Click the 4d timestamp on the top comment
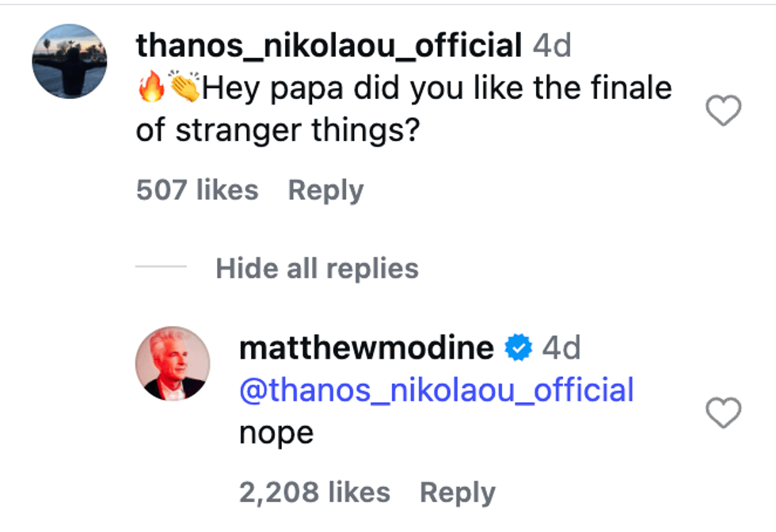Image resolution: width=776 pixels, height=532 pixels. tap(552, 46)
